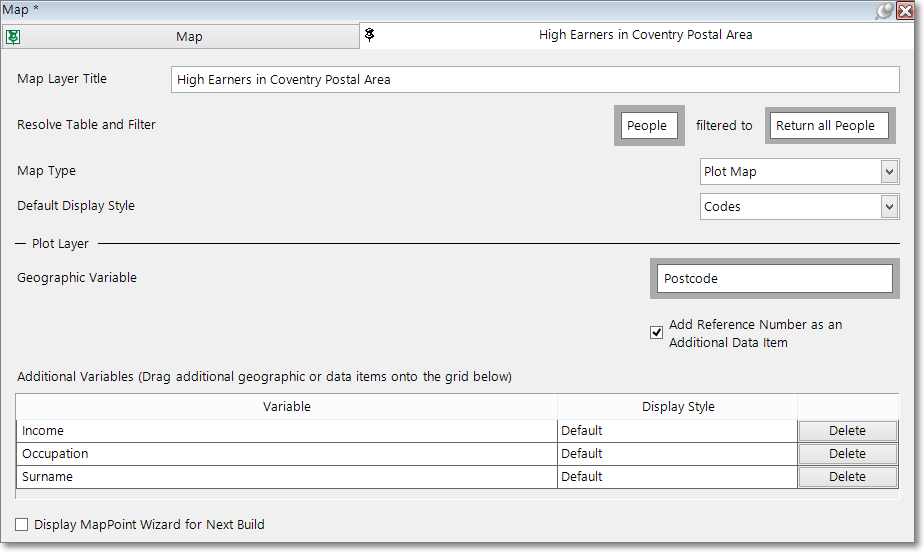Toggle Add Reference Number as Additional Data Item

(x=657, y=333)
